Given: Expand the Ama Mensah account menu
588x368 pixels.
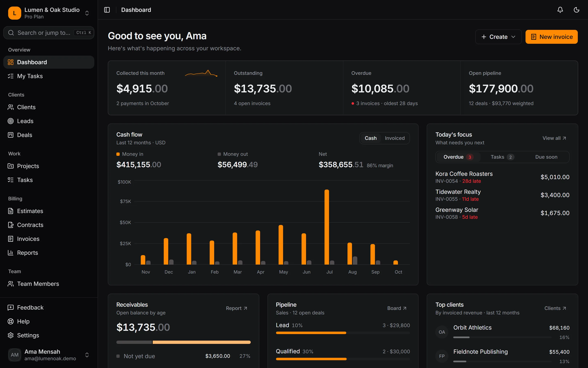Looking at the screenshot, I should click(87, 355).
